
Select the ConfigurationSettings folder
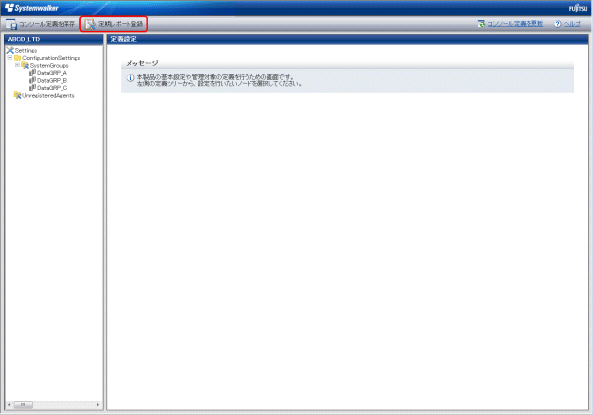[x=47, y=58]
